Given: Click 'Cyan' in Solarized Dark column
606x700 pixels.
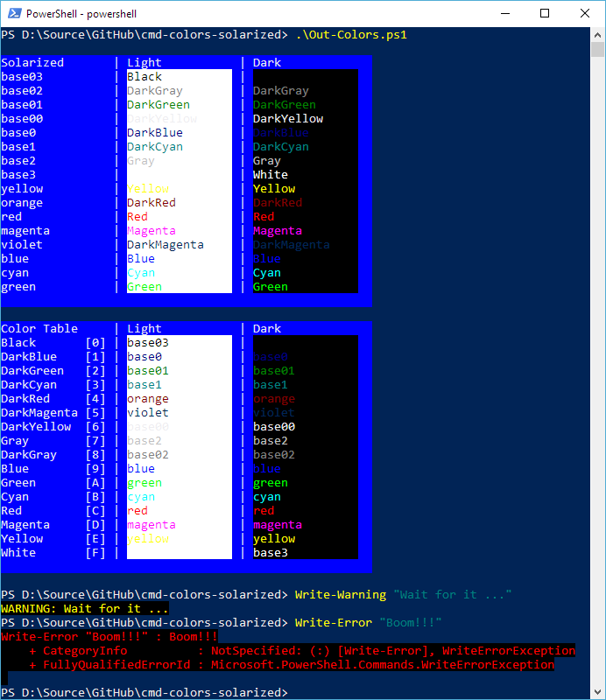Looking at the screenshot, I should tap(267, 273).
